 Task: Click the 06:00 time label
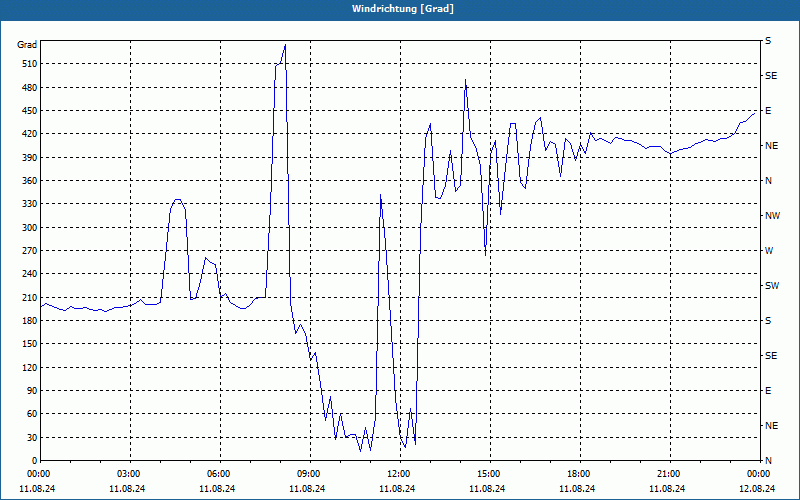click(x=218, y=473)
